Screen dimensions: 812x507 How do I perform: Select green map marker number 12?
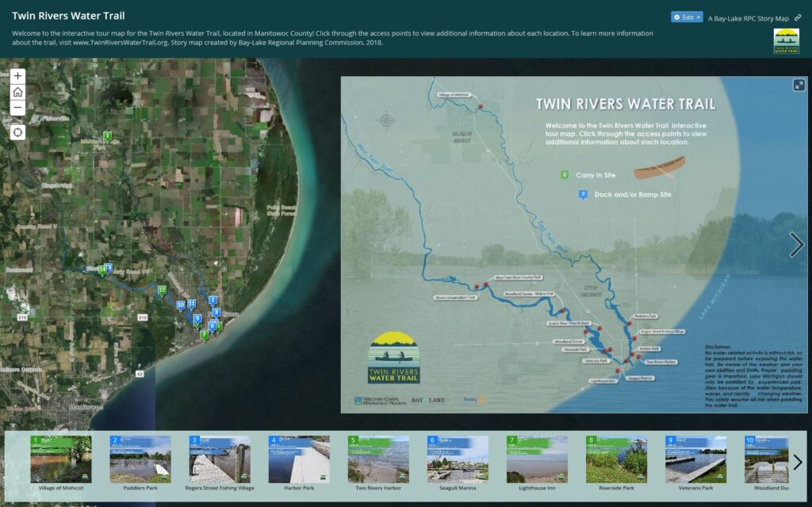coord(162,290)
